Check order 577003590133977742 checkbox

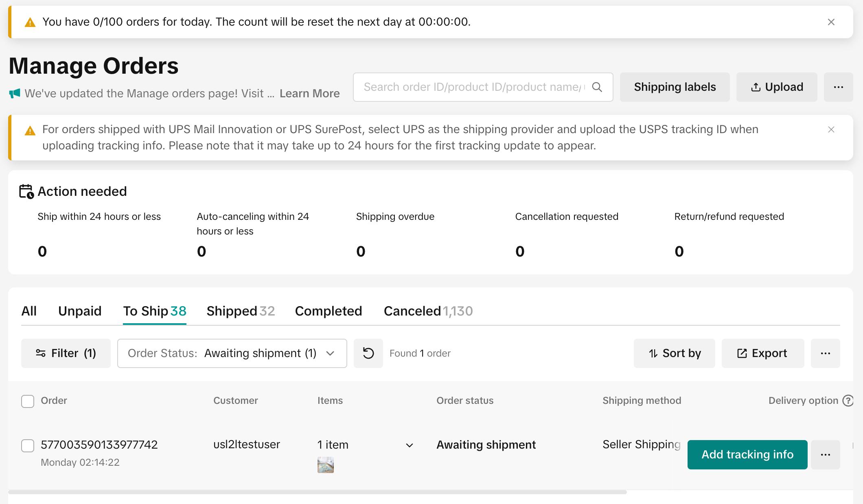click(x=28, y=445)
